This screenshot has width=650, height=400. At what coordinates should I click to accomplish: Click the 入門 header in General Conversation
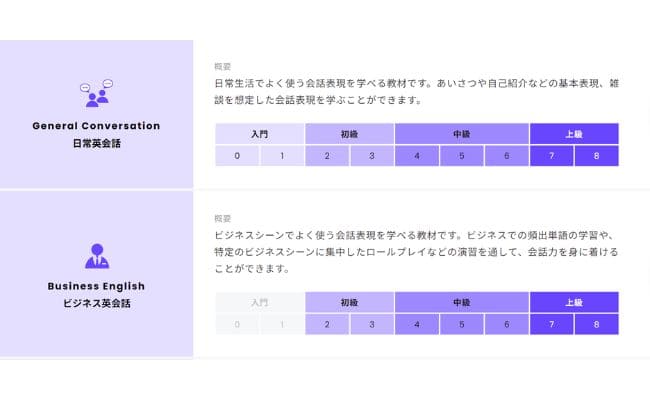coord(260,134)
